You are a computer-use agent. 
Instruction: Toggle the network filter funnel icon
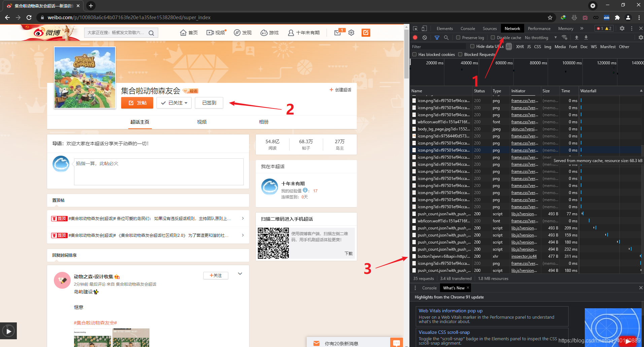[437, 38]
